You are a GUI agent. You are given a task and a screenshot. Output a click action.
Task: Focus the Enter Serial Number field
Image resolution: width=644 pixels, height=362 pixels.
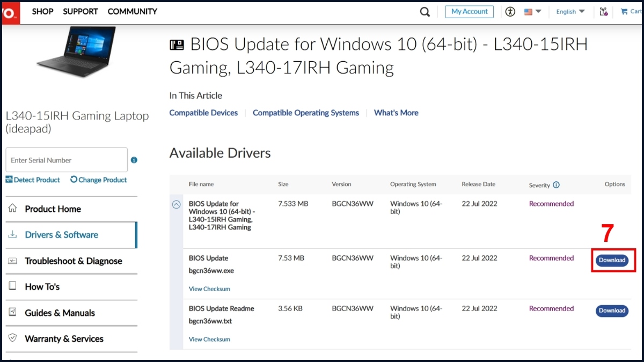(67, 160)
